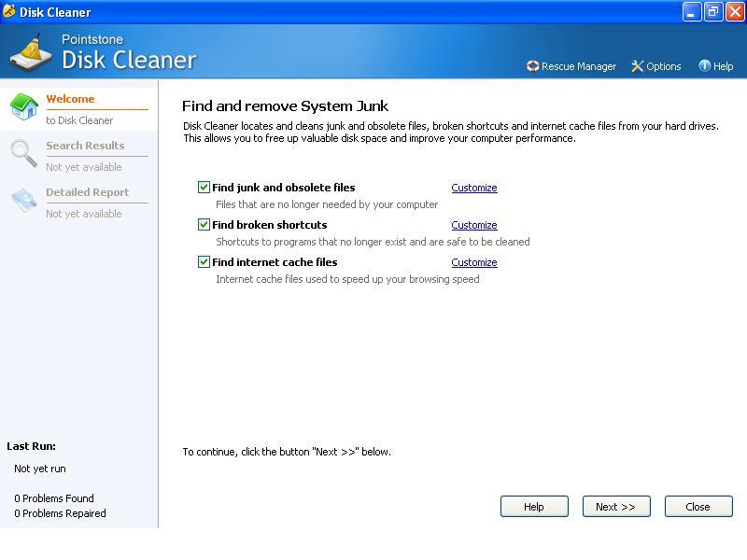Click 'Internet cache files used to speed up' text
Image resolution: width=747 pixels, height=560 pixels.
347,279
